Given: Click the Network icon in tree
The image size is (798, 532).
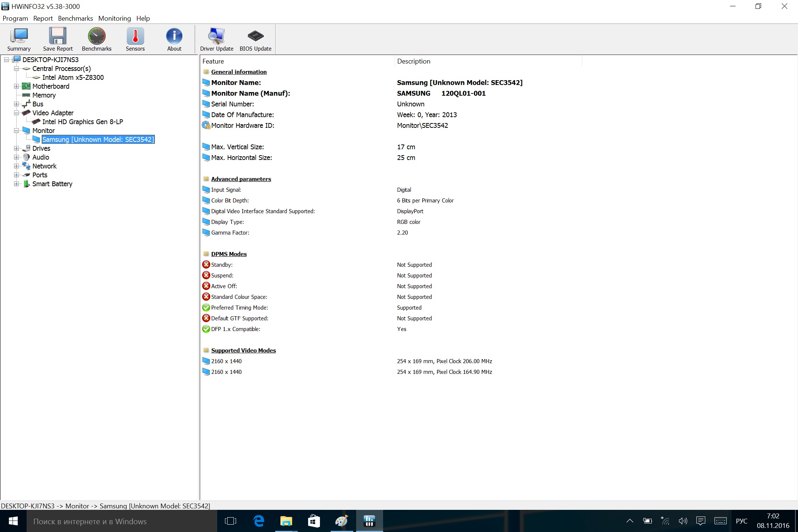Looking at the screenshot, I should [x=26, y=166].
